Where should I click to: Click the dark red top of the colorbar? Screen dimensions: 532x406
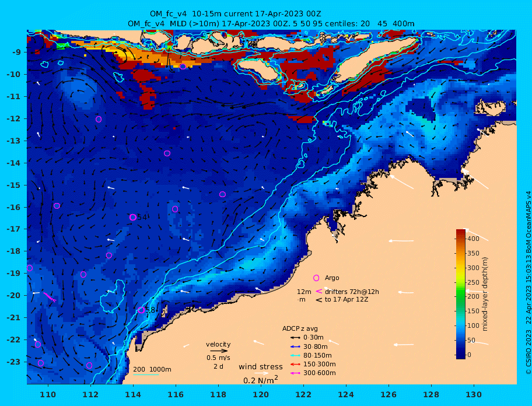461,233
